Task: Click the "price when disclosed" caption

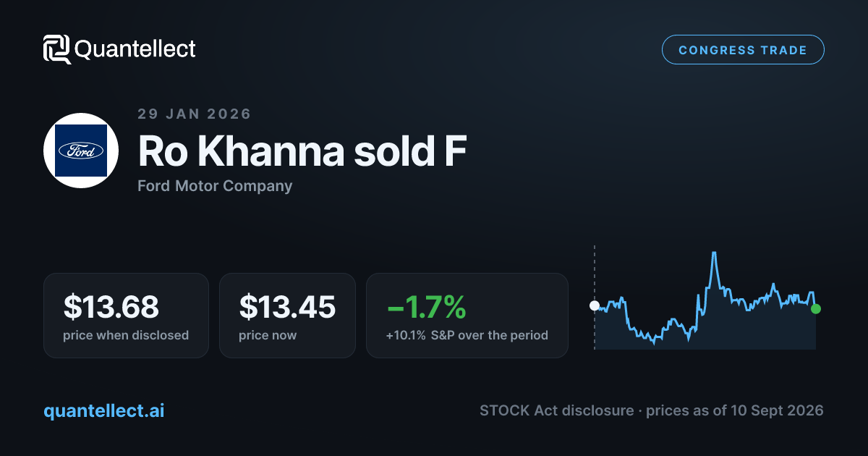Action: click(x=126, y=335)
